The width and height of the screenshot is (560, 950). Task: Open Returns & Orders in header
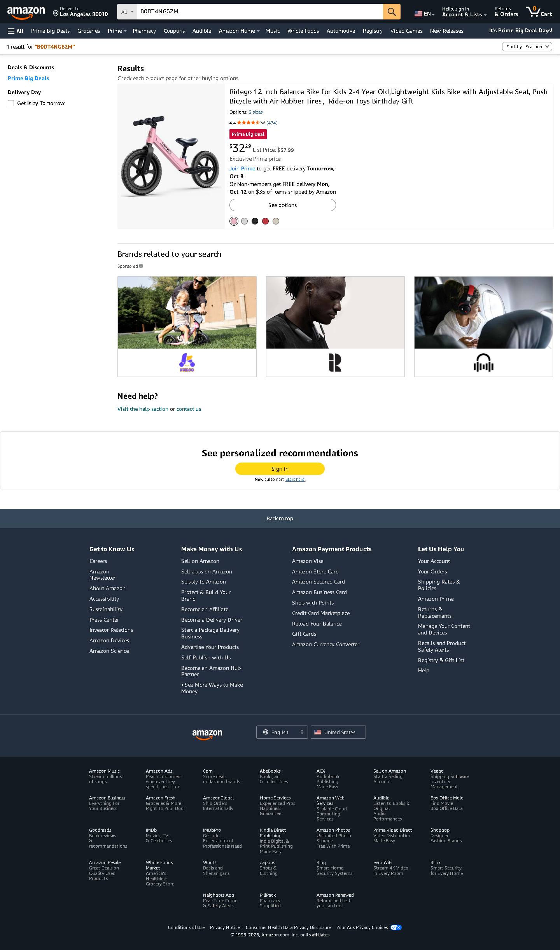(506, 12)
